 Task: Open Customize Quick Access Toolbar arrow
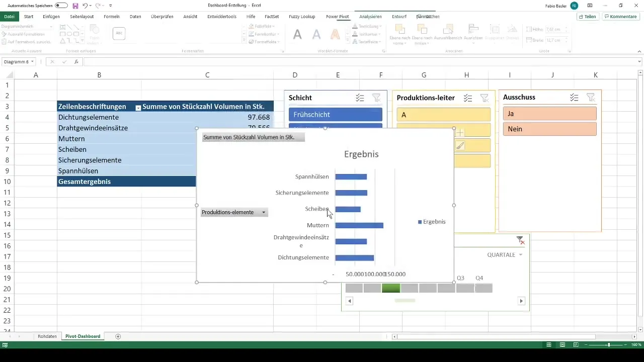(110, 6)
